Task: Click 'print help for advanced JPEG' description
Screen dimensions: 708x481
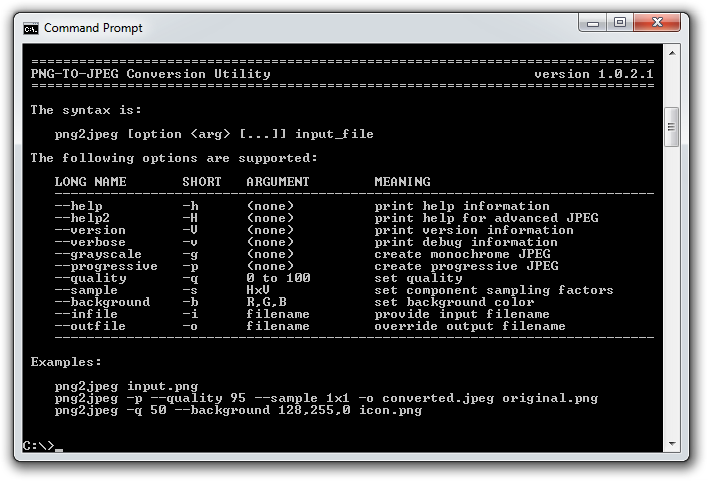Action: point(486,218)
